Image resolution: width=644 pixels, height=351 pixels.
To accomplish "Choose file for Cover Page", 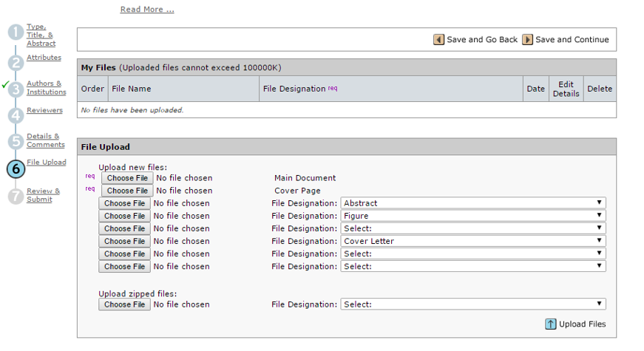I will pyautogui.click(x=129, y=191).
